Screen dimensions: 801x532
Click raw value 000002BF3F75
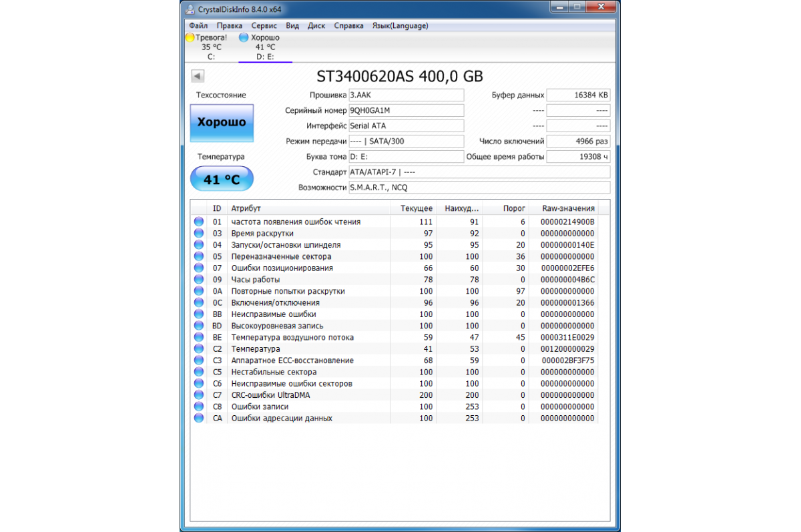coord(567,360)
